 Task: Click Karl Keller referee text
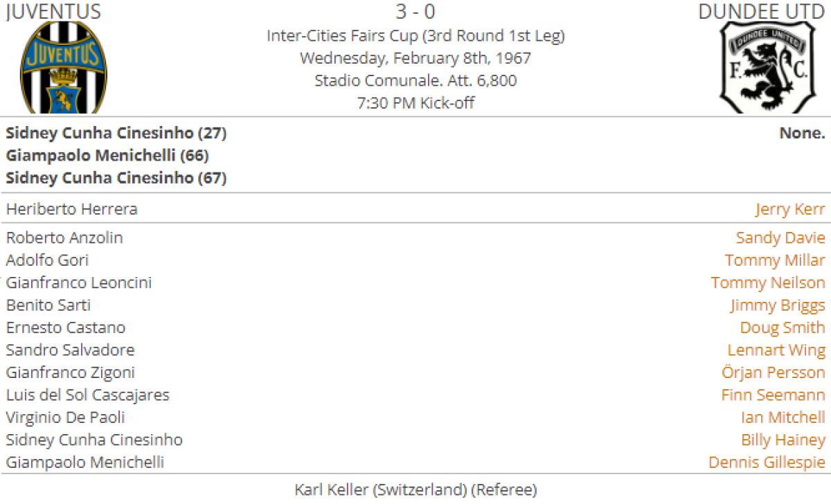coord(415,490)
